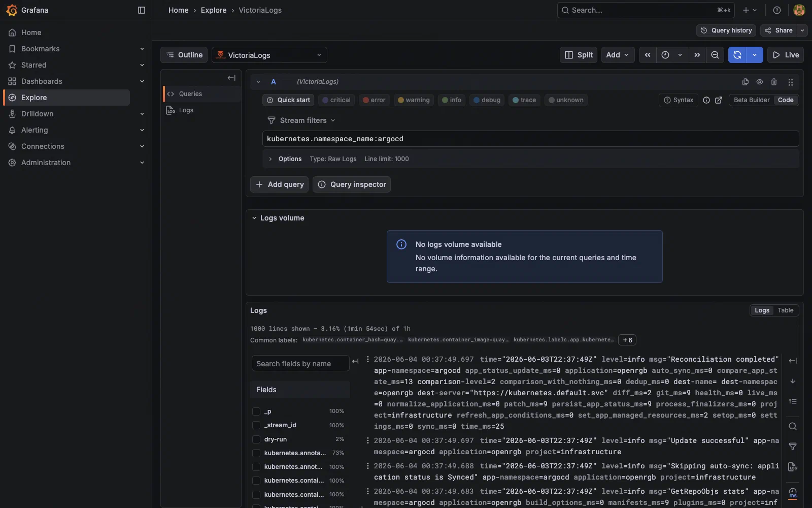Duplicate query A with copy icon
812x508 pixels.
[746, 82]
